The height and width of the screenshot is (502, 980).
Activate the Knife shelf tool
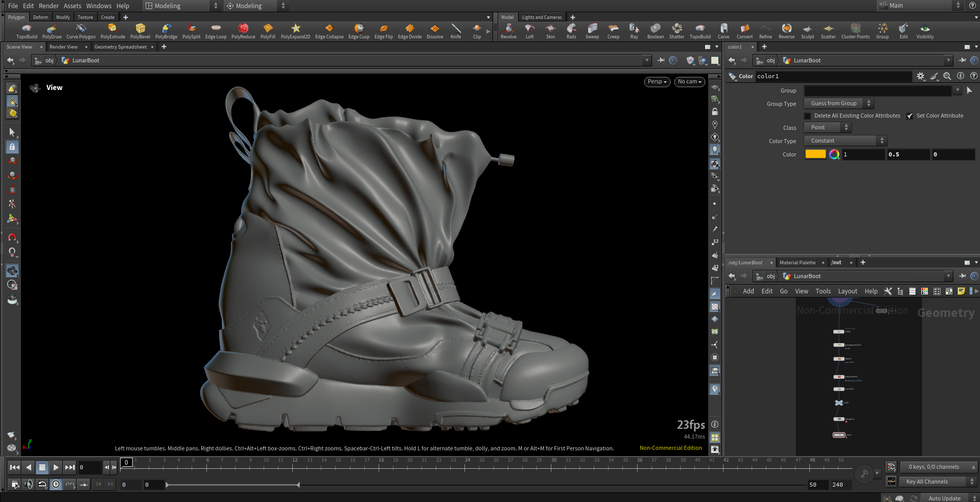pos(456,31)
